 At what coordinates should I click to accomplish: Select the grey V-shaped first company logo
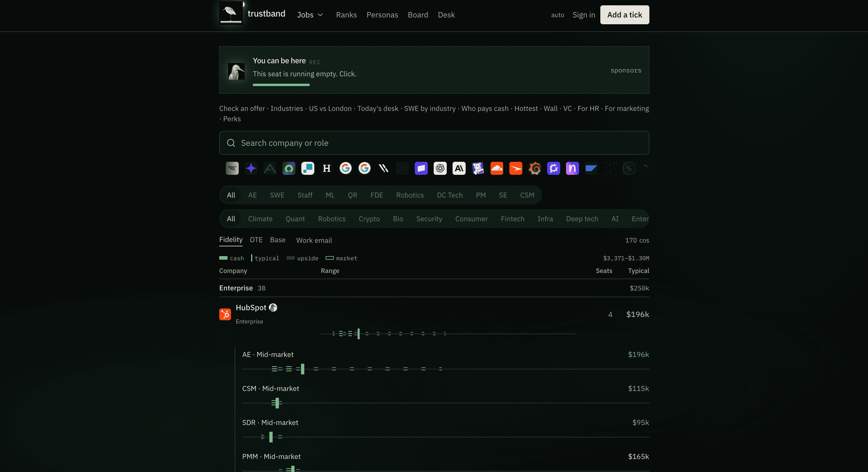[x=232, y=168]
